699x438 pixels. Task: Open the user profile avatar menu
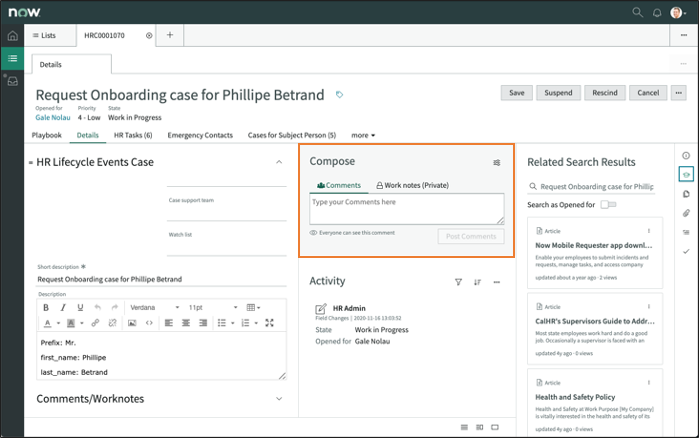point(676,12)
